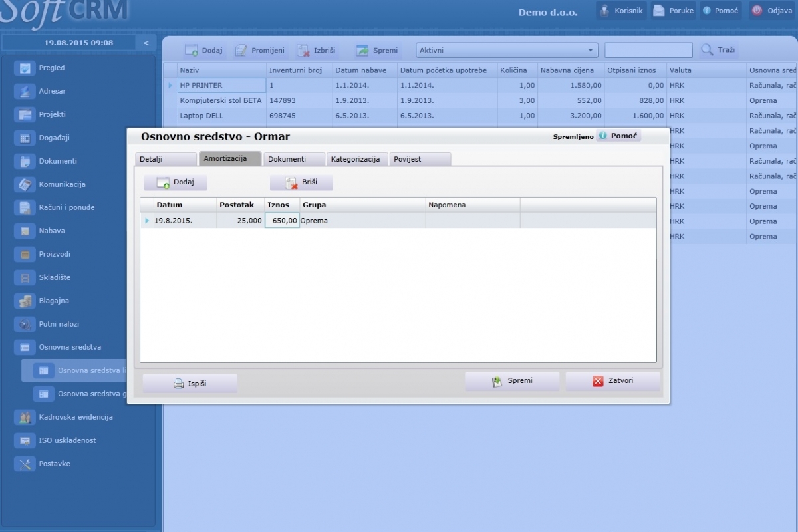Select the Postotak cell 25,000
Viewport: 798px width, 532px height.
coord(240,221)
